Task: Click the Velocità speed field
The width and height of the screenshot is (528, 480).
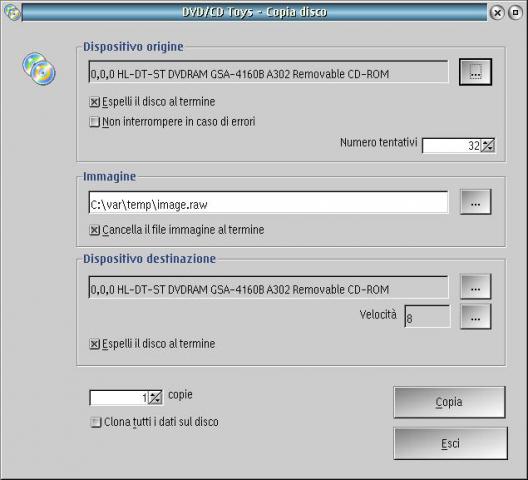Action: [427, 316]
